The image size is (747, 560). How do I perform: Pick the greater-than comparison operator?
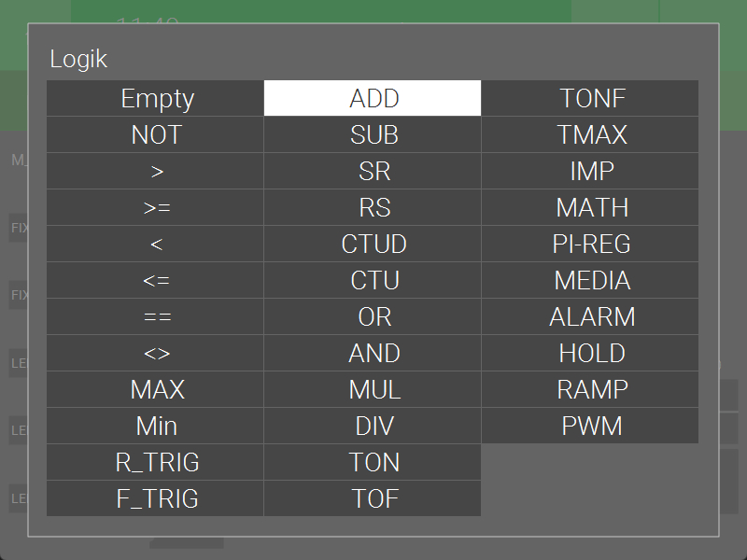pyautogui.click(x=156, y=171)
